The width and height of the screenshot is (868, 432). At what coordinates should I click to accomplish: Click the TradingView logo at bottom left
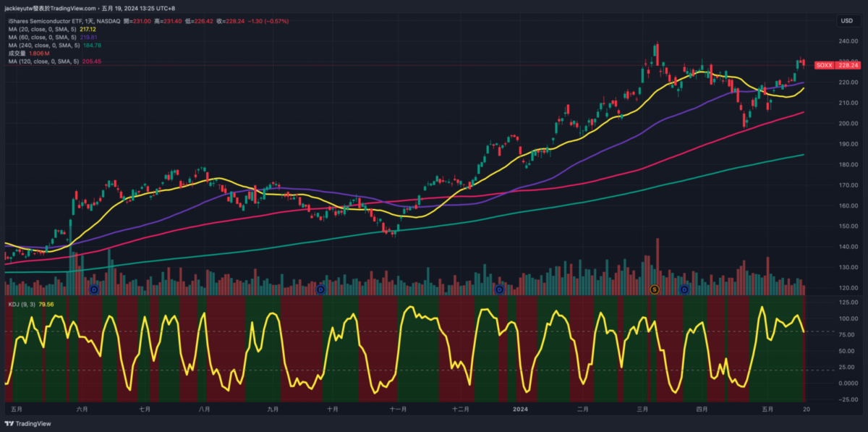29,424
